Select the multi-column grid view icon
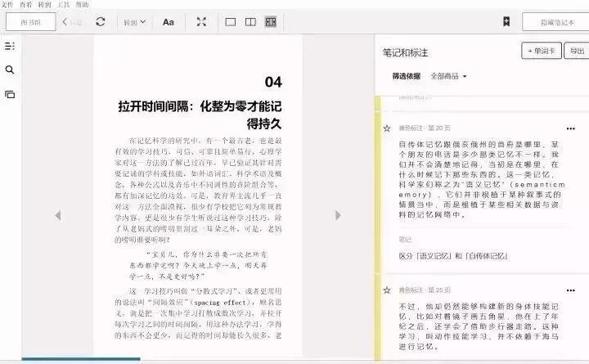Image resolution: width=589 pixels, height=364 pixels. click(x=271, y=22)
